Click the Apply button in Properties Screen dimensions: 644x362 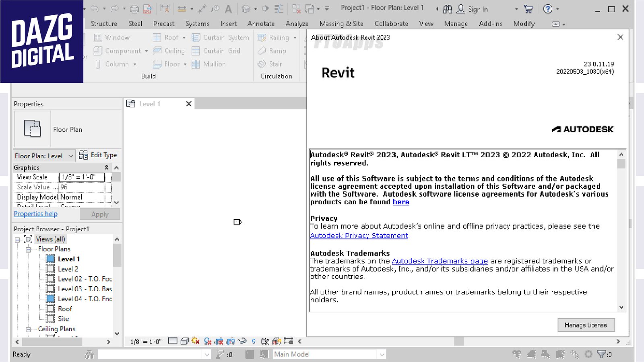pos(100,214)
